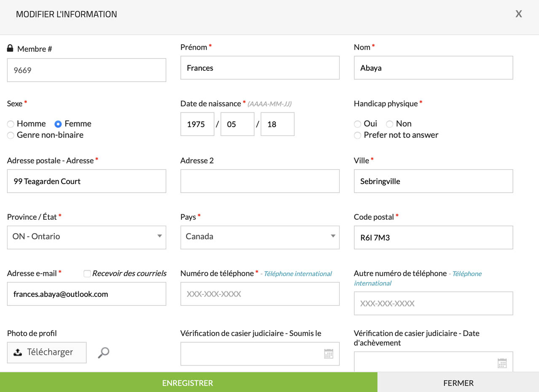Click the Télécharger upload button
This screenshot has width=539, height=392.
(x=47, y=352)
